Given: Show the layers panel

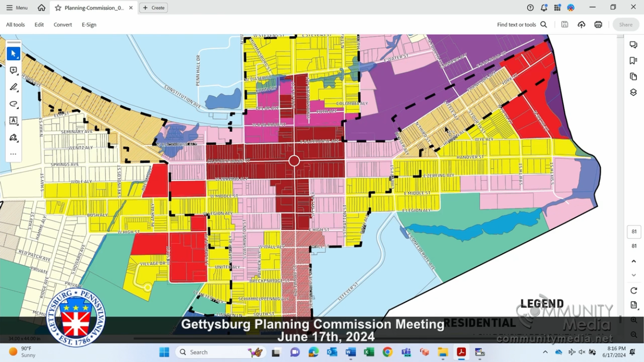Looking at the screenshot, I should [x=633, y=92].
